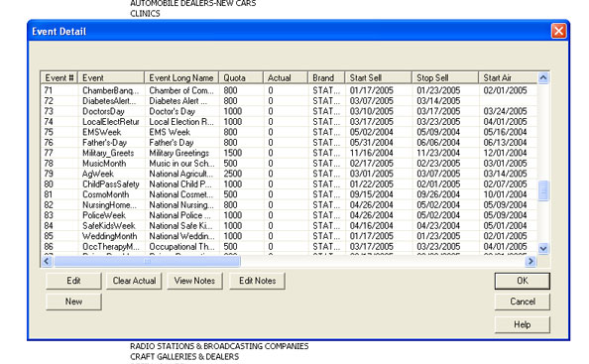This screenshot has height=364, width=589.
Task: Sort by the Event # column header
Action: click(59, 77)
